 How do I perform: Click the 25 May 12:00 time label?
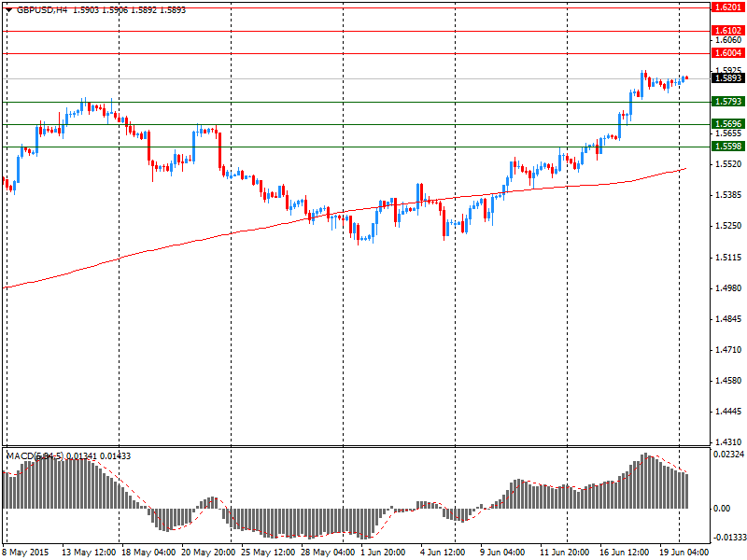[x=268, y=553]
